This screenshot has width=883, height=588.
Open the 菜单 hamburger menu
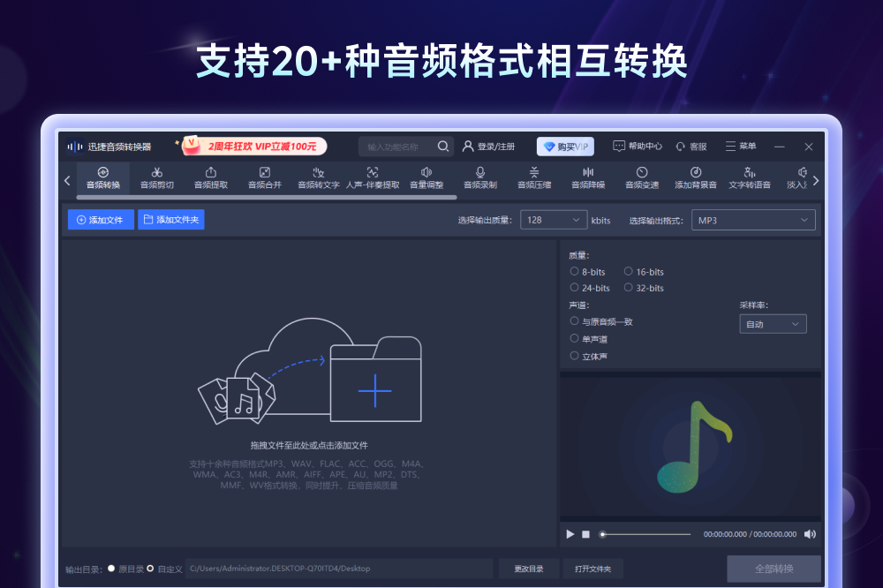coord(741,147)
